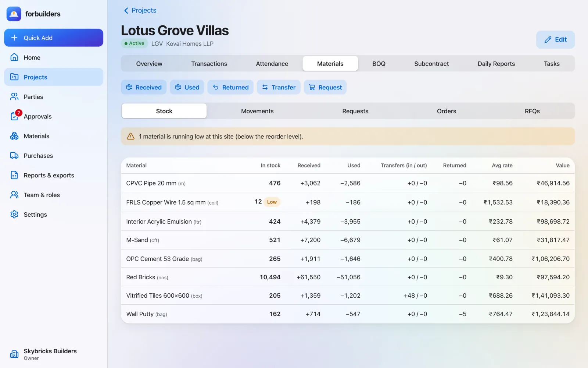Click the Home icon in sidebar
This screenshot has height=368, width=588.
[14, 57]
